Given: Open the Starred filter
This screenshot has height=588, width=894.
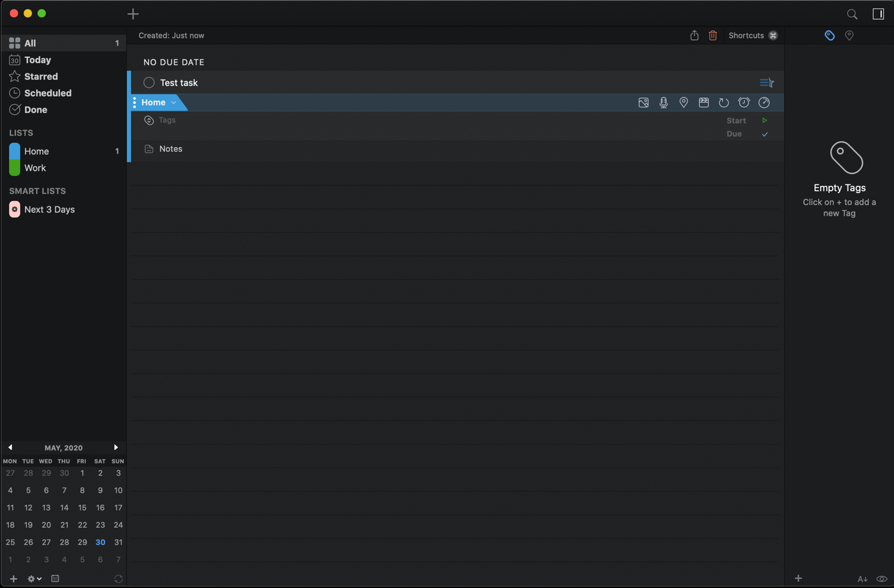Looking at the screenshot, I should (64, 76).
